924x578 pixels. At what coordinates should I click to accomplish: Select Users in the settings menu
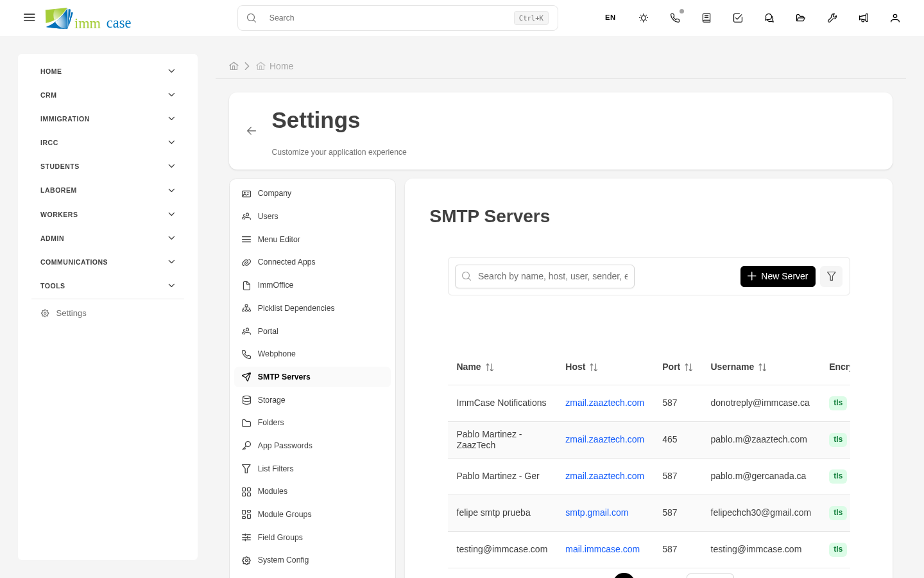[312, 216]
